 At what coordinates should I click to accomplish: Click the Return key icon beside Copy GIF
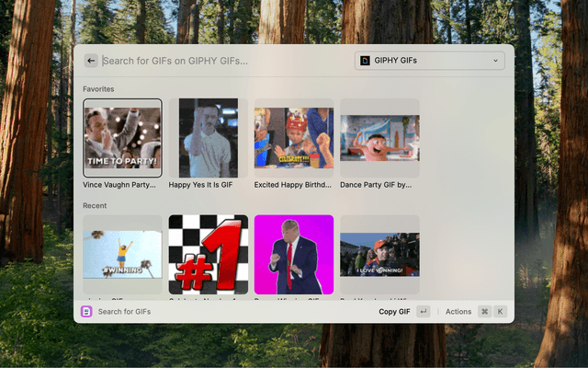point(423,311)
